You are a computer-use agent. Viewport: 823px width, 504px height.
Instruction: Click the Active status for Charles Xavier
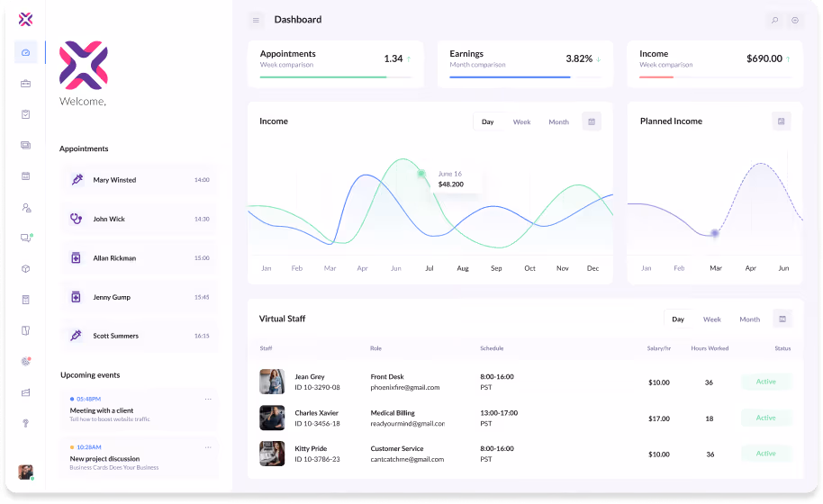point(765,418)
